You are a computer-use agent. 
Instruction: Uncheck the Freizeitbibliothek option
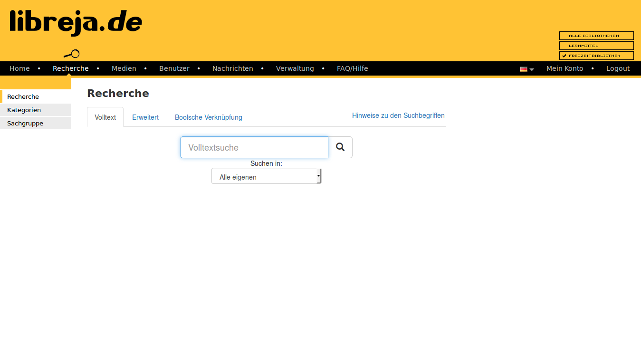(x=596, y=56)
